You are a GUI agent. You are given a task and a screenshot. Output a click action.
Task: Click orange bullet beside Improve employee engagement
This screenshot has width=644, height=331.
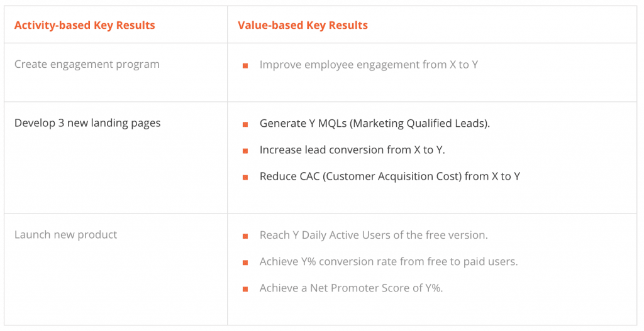(245, 65)
